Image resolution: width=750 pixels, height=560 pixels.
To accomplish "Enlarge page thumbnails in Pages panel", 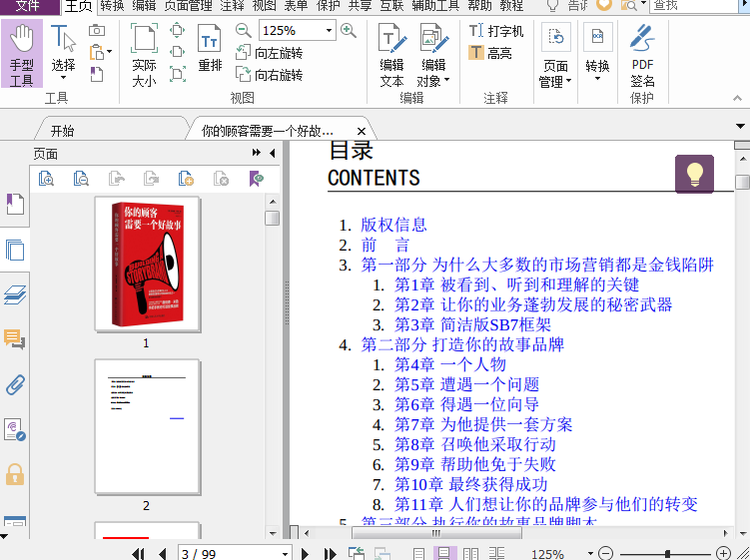I will pyautogui.click(x=46, y=179).
